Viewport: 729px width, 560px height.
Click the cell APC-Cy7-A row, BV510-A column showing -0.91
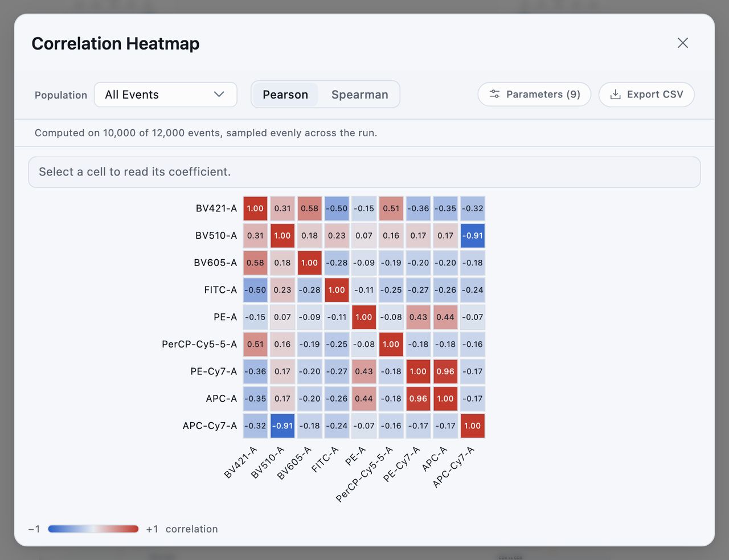(x=282, y=426)
